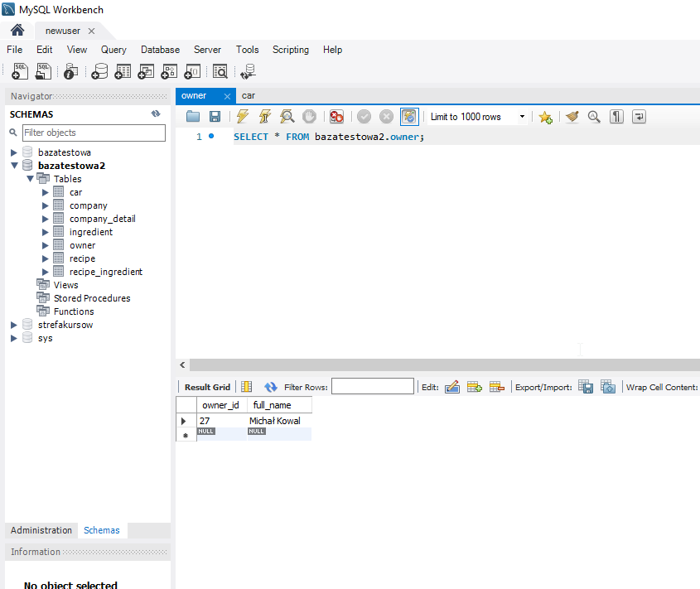Refresh the schemas list

(156, 113)
